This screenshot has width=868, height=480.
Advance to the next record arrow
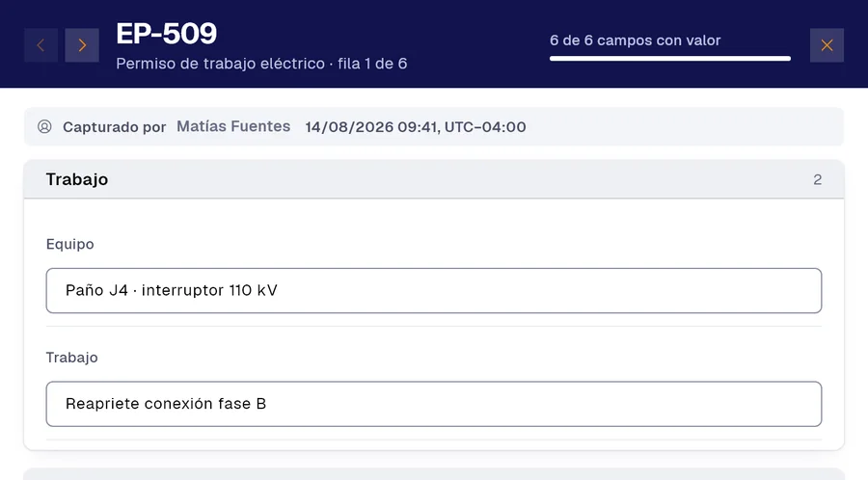coord(82,45)
